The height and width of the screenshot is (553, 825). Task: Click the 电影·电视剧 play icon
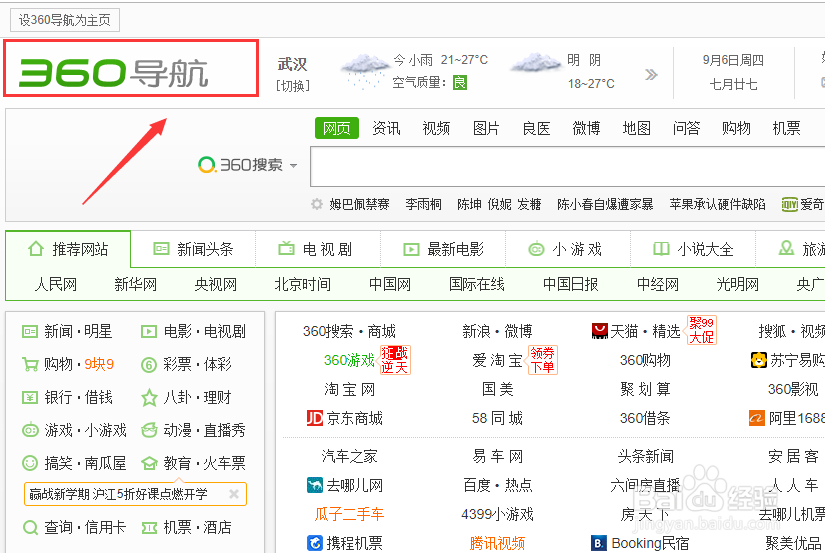coord(149,331)
